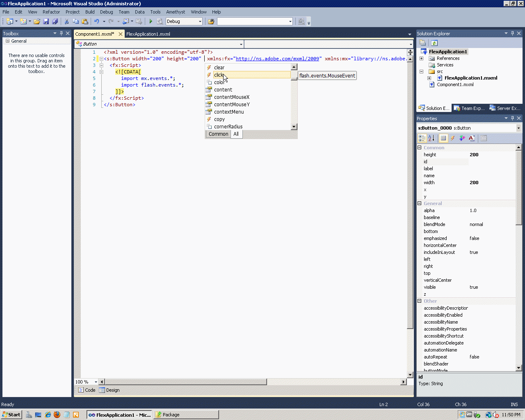This screenshot has height=420, width=525.
Task: Open the s:Button_0000 object selector dropdown
Action: [x=518, y=128]
